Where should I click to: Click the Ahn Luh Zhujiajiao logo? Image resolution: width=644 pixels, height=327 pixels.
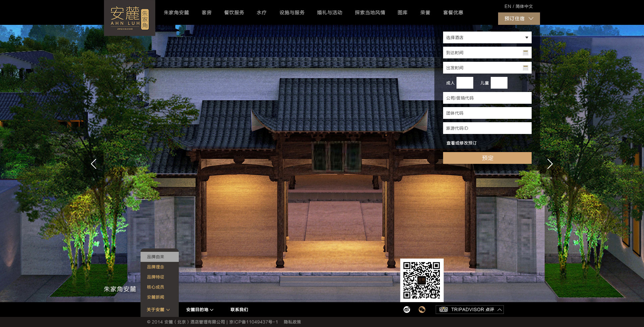(129, 18)
